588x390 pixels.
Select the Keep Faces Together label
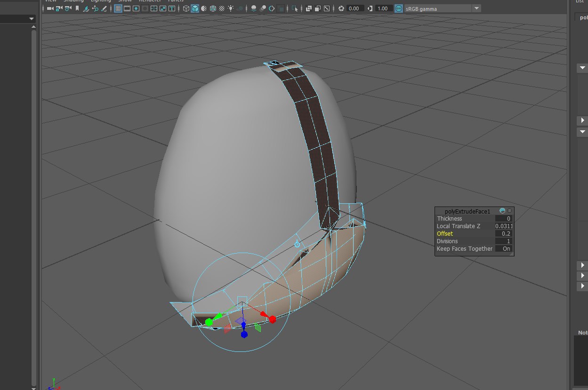point(465,249)
